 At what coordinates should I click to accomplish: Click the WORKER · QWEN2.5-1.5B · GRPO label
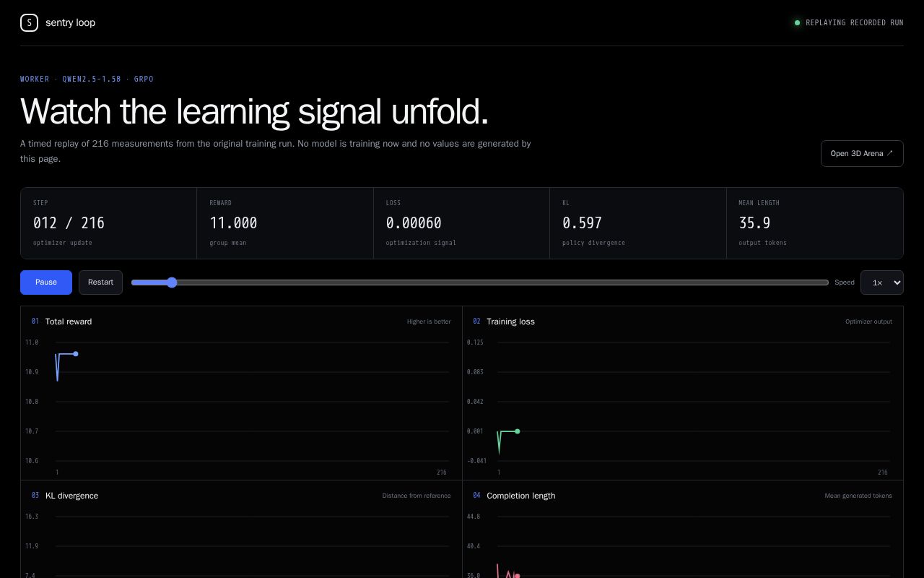coord(87,79)
